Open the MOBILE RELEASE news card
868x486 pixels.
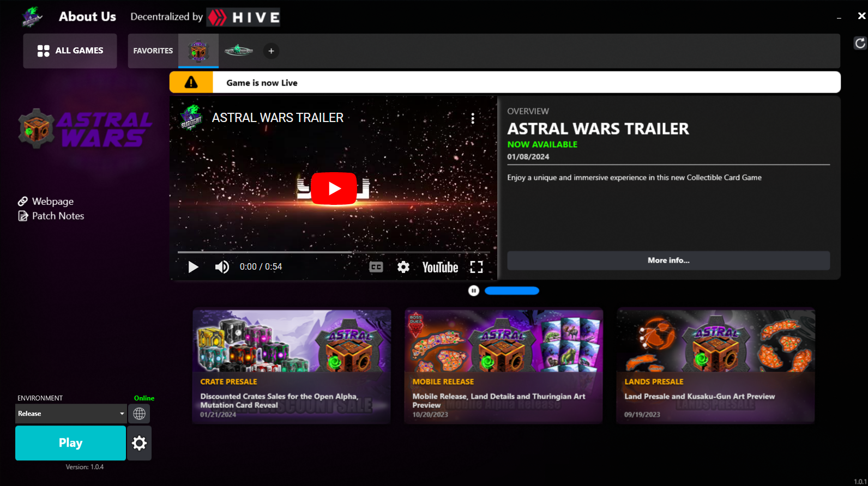504,367
